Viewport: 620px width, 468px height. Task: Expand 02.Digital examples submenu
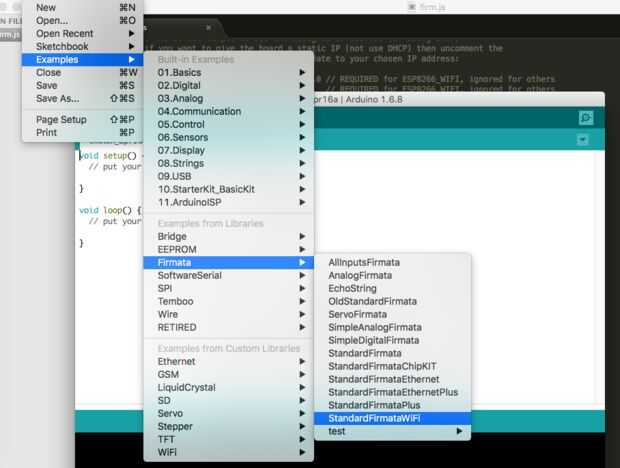point(229,85)
